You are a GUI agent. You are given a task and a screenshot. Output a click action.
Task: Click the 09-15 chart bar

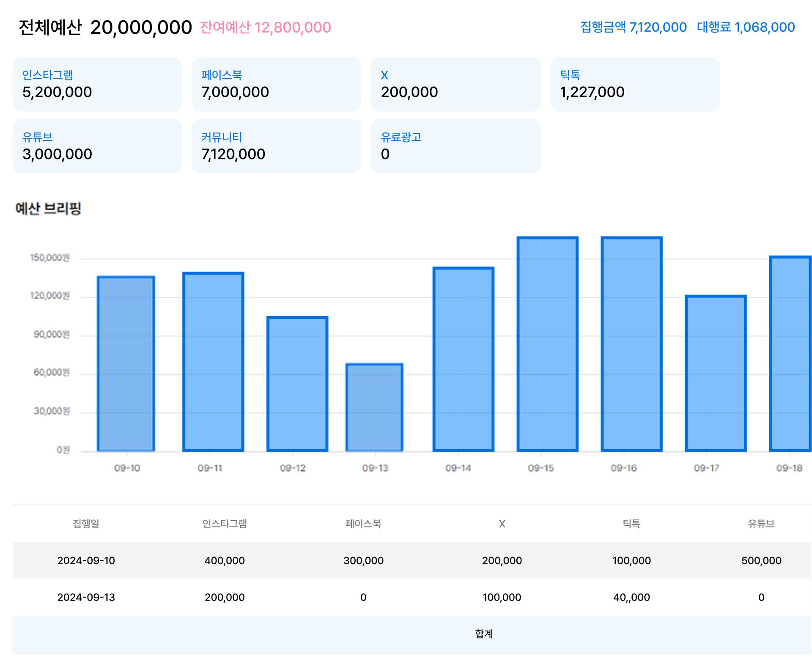tap(547, 344)
